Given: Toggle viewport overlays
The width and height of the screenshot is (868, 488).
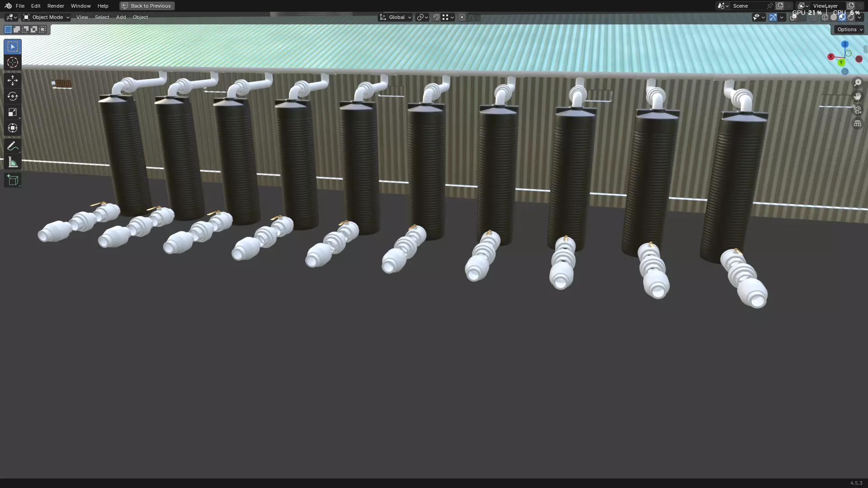Looking at the screenshot, I should click(793, 17).
